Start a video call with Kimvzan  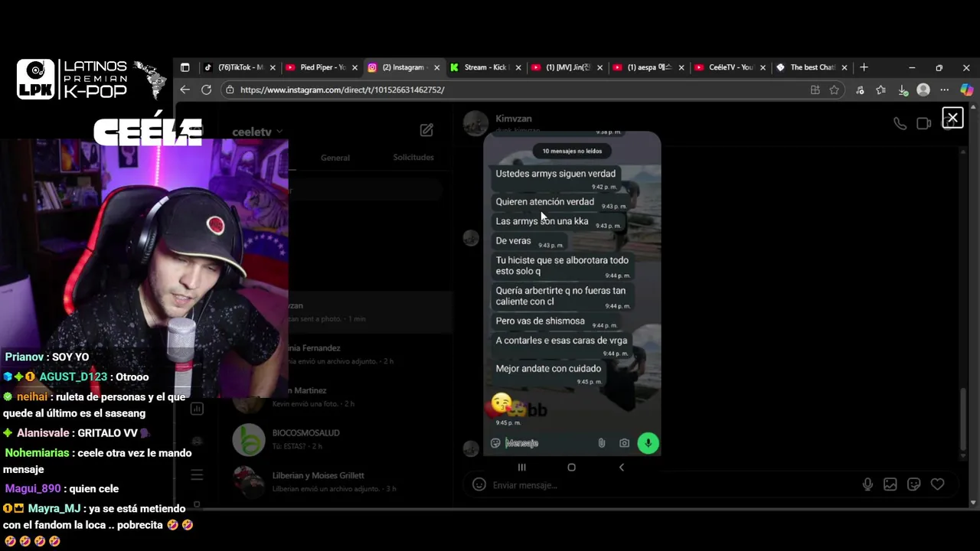tap(923, 124)
